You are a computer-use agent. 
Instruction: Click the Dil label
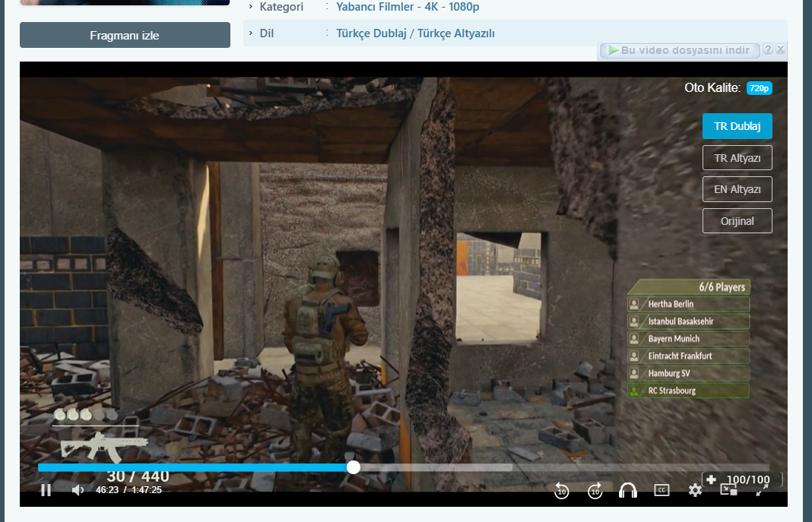267,33
